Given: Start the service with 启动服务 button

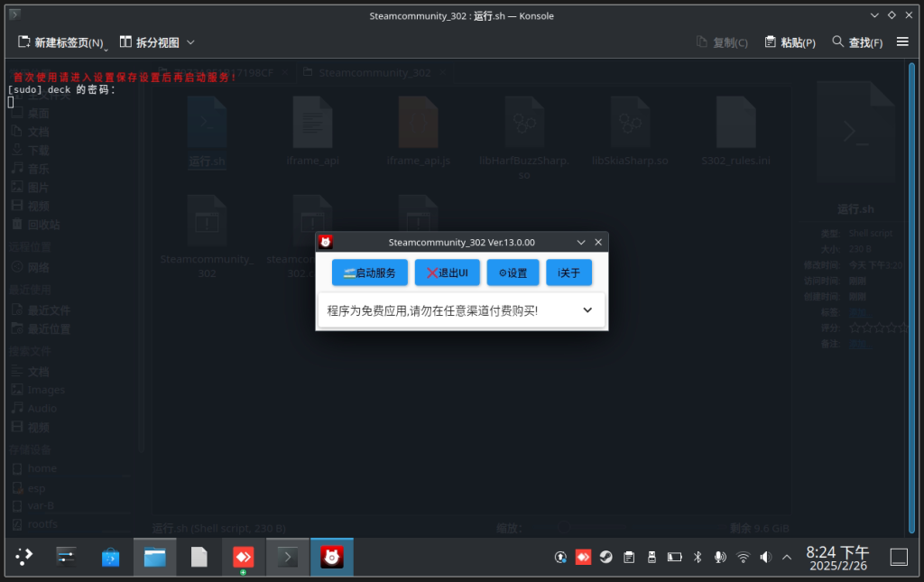Looking at the screenshot, I should coord(369,273).
